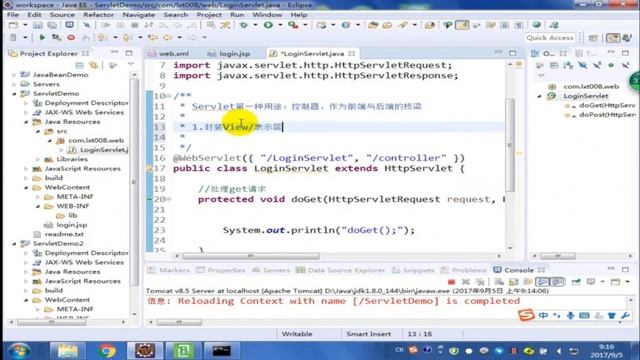Expand the Servers tree node

[14, 84]
